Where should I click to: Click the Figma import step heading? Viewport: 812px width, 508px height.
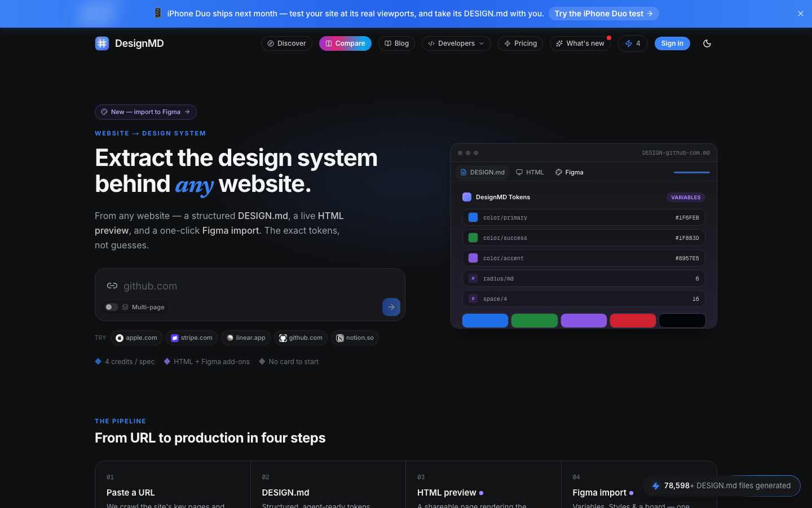click(x=599, y=493)
